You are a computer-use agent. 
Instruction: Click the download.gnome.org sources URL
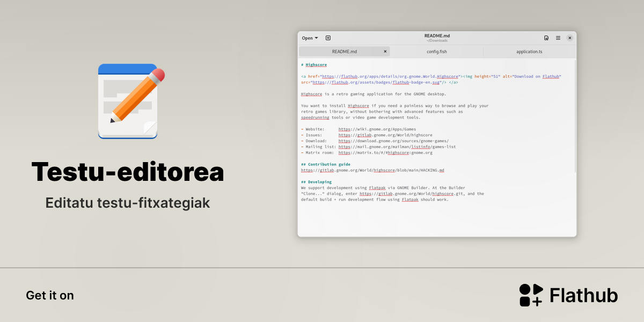[393, 141]
